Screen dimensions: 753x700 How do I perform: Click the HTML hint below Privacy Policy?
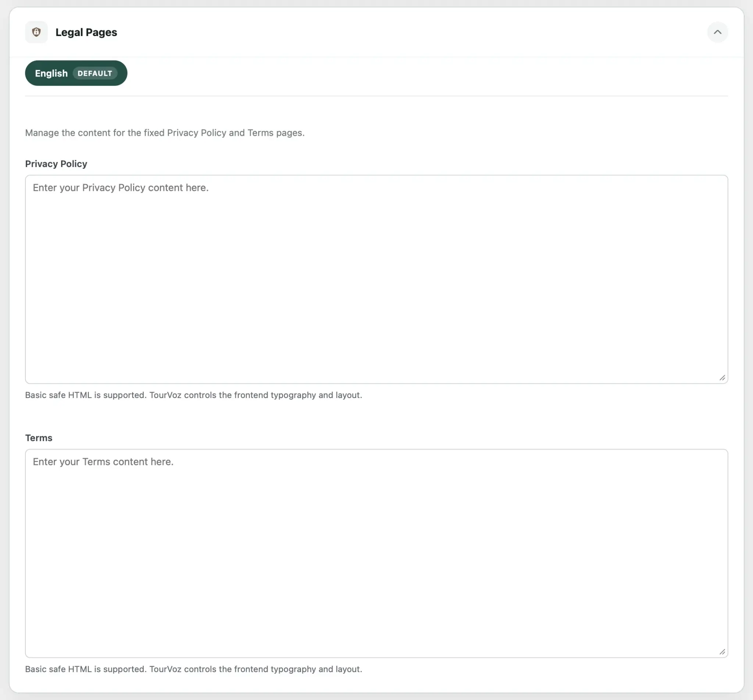[x=193, y=395]
